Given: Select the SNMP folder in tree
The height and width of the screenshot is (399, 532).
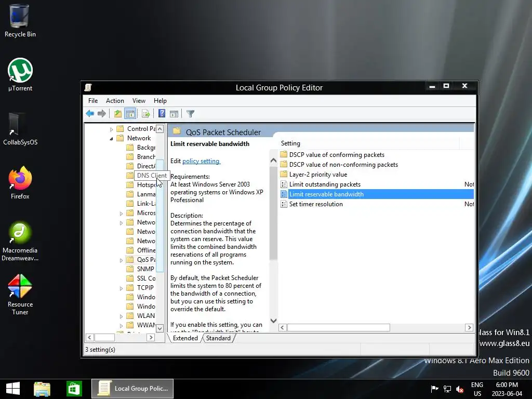Looking at the screenshot, I should click(x=141, y=269).
